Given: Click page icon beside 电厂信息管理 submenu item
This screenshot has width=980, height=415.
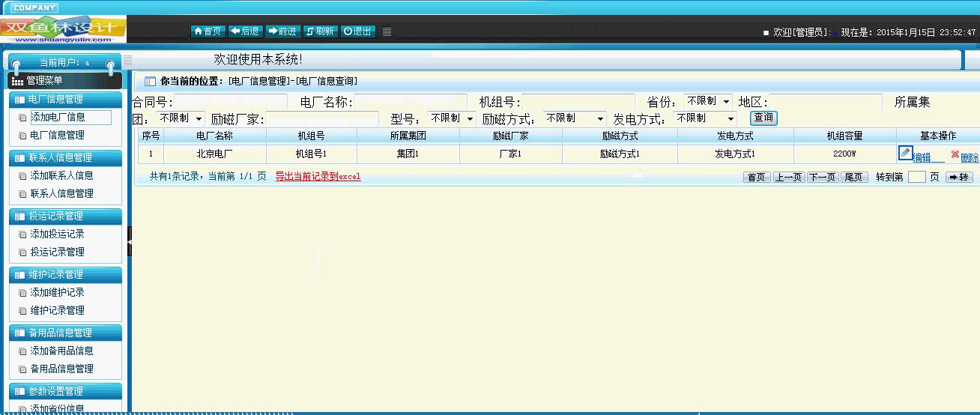Looking at the screenshot, I should tap(22, 136).
